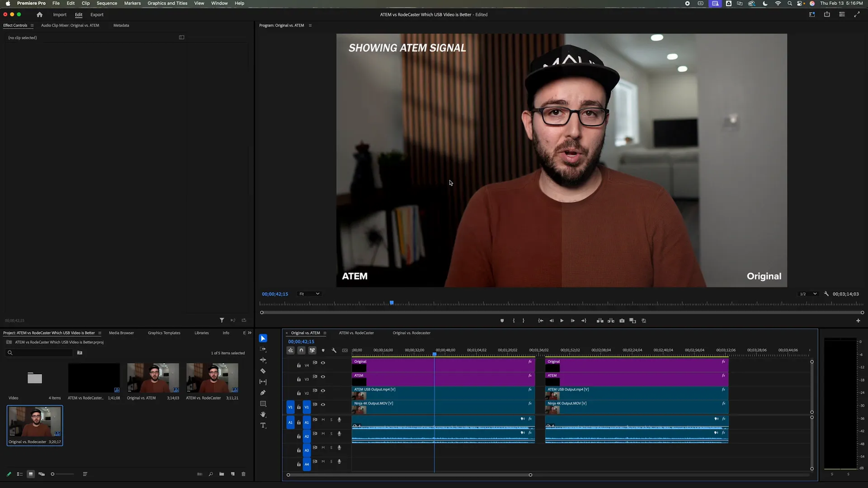Select the Pen tool
The width and height of the screenshot is (868, 488).
coord(263,393)
